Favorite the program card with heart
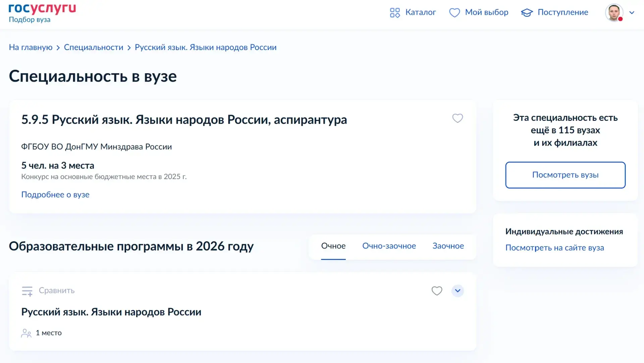The width and height of the screenshot is (644, 363). click(437, 291)
